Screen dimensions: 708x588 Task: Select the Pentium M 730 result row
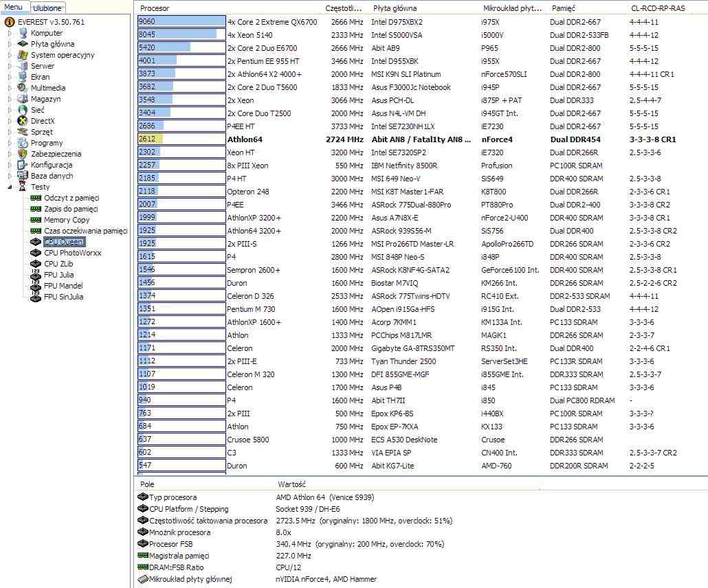tap(420, 309)
